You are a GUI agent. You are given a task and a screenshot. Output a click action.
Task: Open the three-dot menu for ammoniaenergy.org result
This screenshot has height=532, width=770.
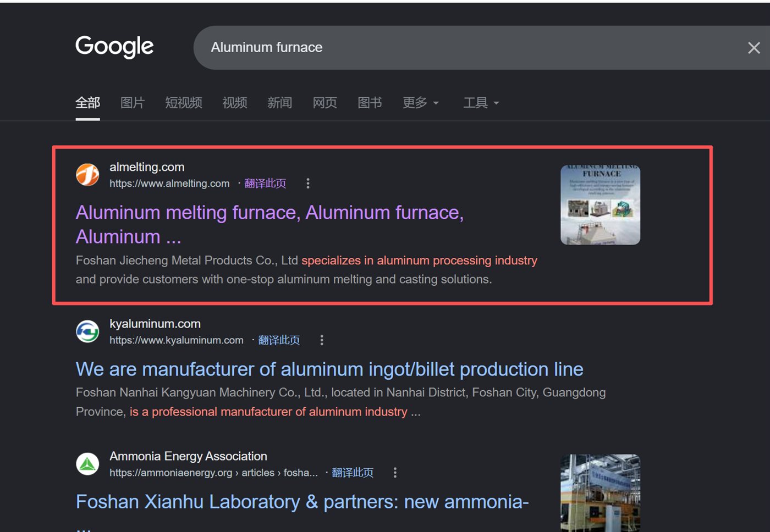pos(395,473)
